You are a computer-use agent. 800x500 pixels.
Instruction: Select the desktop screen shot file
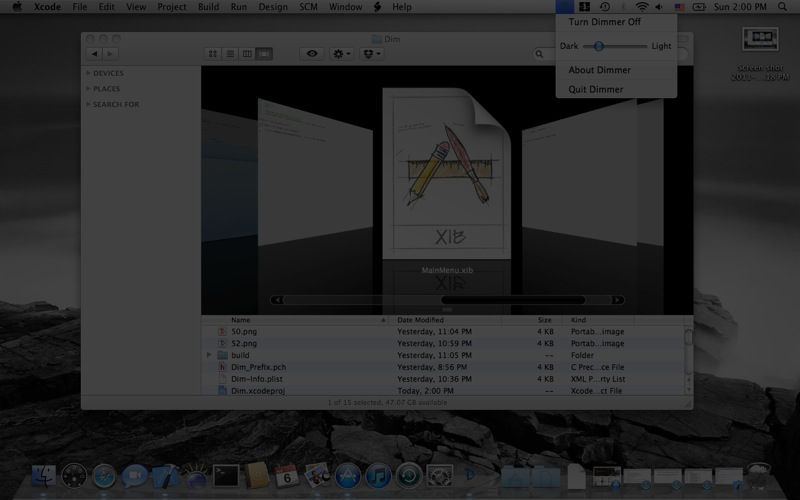click(760, 54)
